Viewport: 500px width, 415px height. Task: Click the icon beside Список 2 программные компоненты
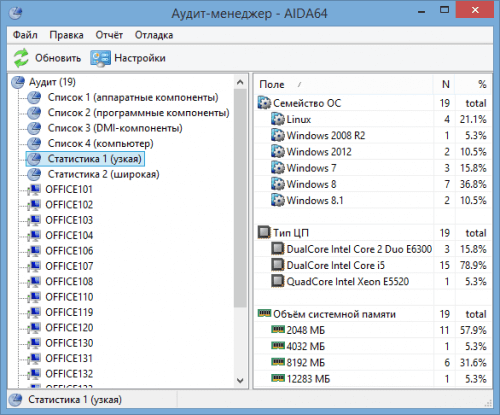point(34,113)
